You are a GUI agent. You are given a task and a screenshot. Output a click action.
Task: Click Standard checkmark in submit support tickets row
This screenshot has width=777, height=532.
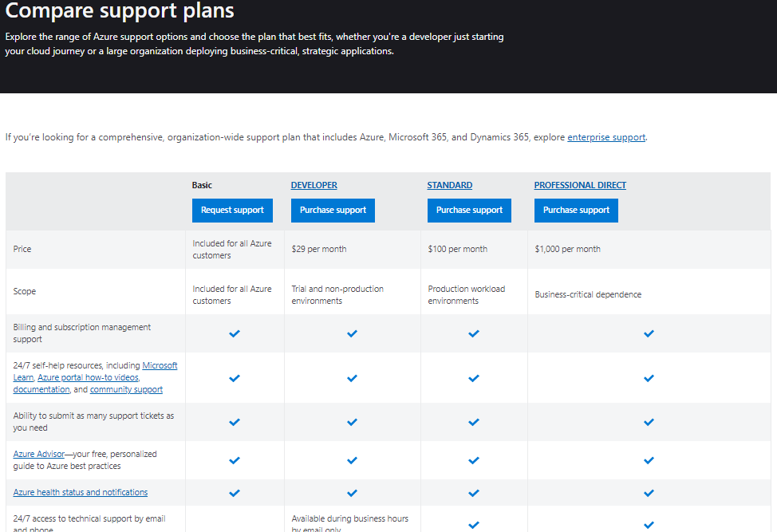(474, 423)
